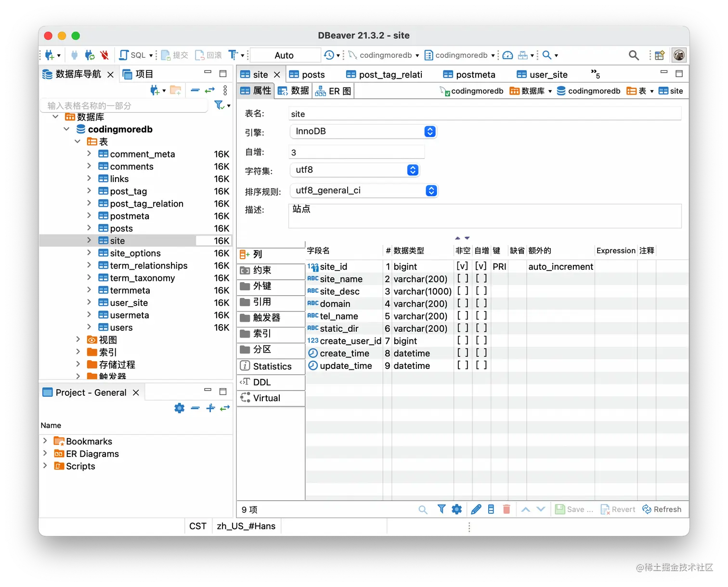Switch to the posts editor tab

point(307,75)
